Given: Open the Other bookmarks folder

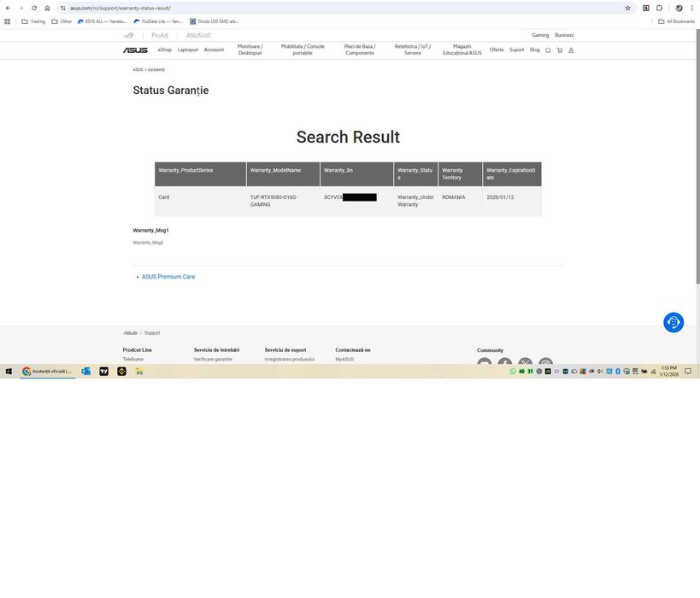Looking at the screenshot, I should tap(62, 21).
